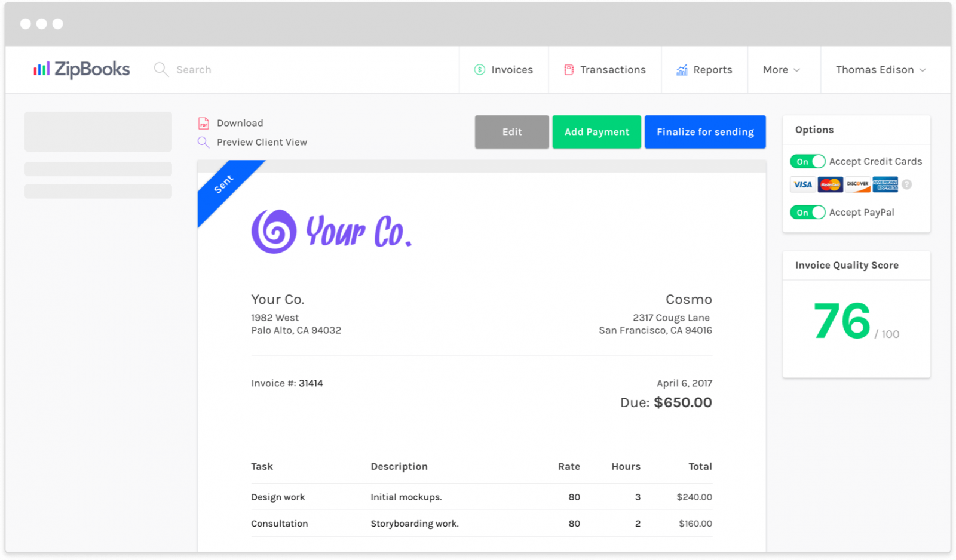Open the question mark help bubble near card icons
This screenshot has width=956, height=560.
coord(906,184)
